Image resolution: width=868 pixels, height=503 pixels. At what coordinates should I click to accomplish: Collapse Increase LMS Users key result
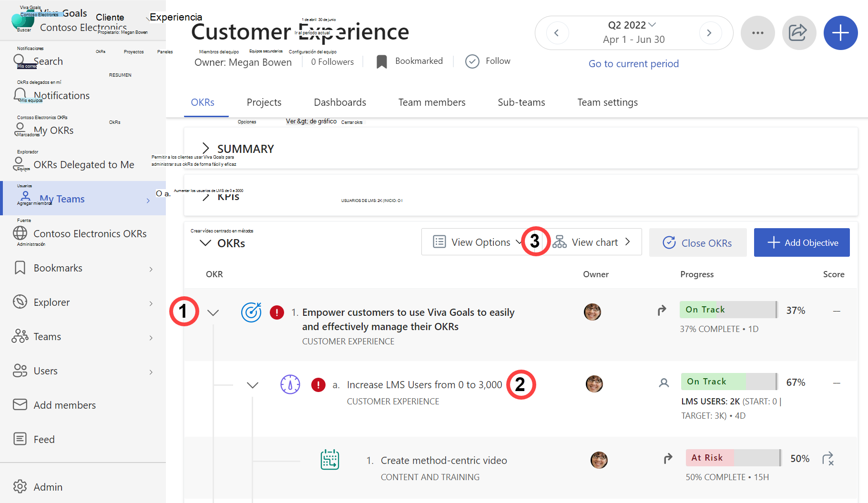(253, 385)
